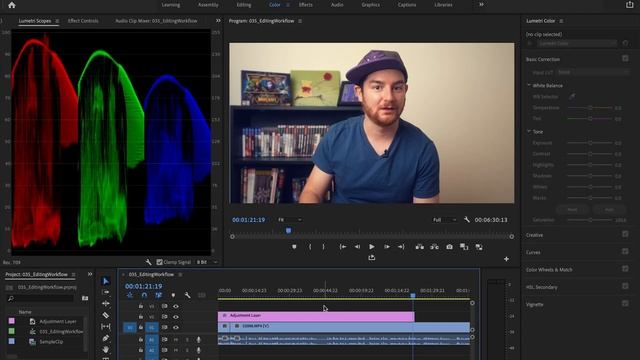Click the Mark In button
This screenshot has height=360, width=640.
310,247
